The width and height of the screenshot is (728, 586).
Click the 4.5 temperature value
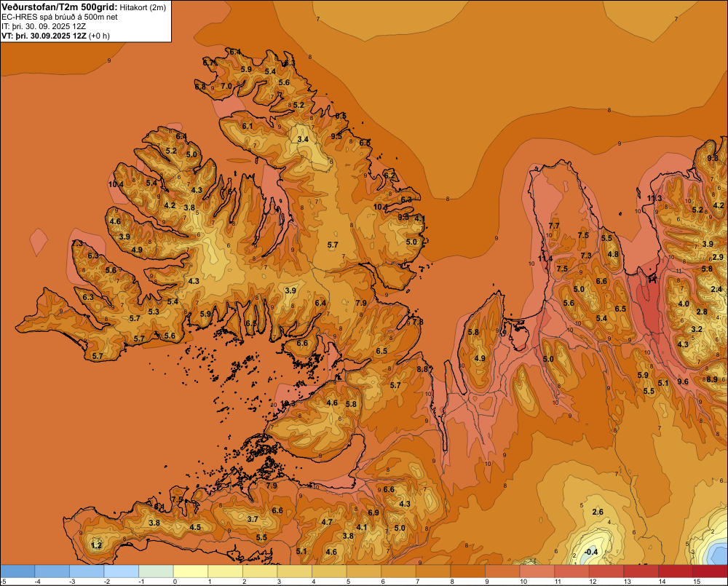(195, 527)
